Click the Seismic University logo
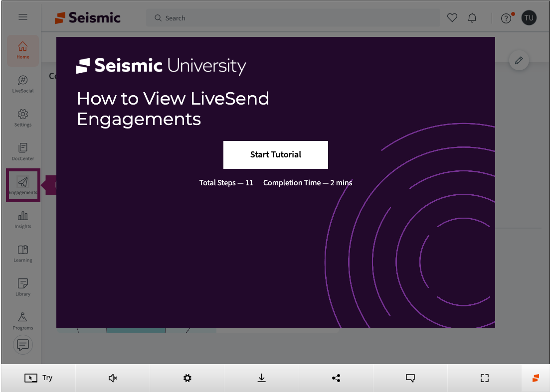 (x=161, y=66)
